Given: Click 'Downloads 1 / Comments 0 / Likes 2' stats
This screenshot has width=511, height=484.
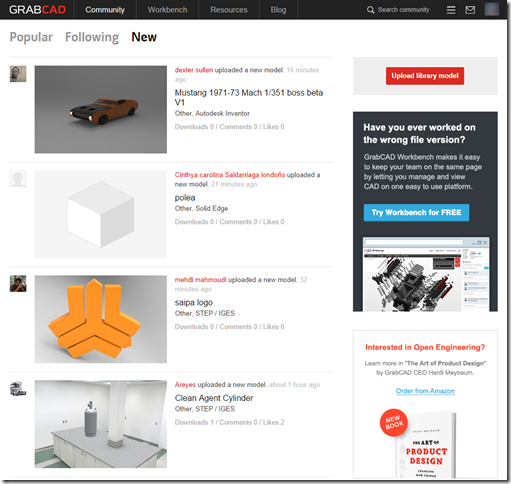Looking at the screenshot, I should 229,422.
